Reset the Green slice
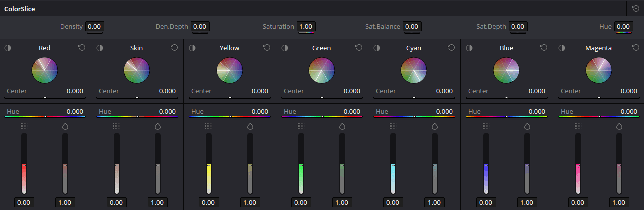Screen dimensions: 644x210 pos(358,48)
